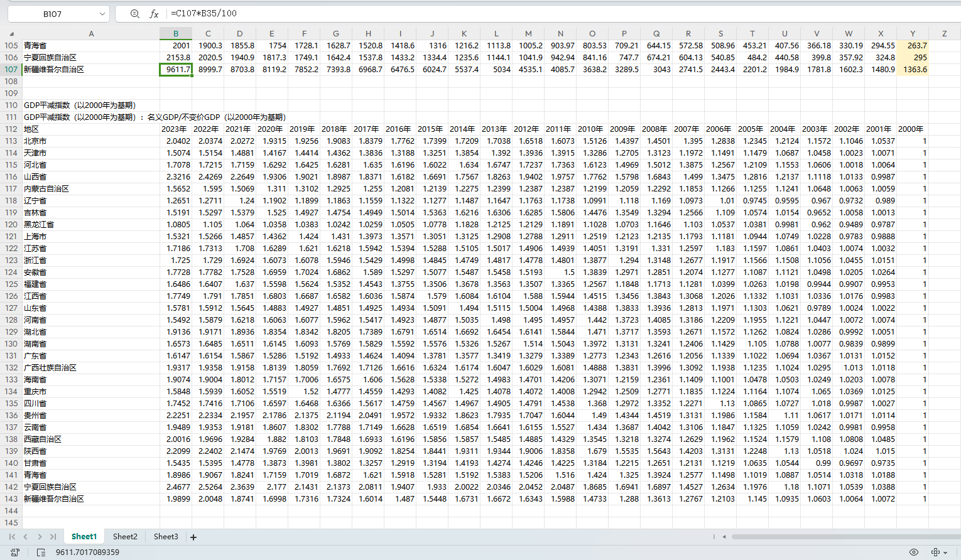Click the fx insert function icon

coord(154,14)
